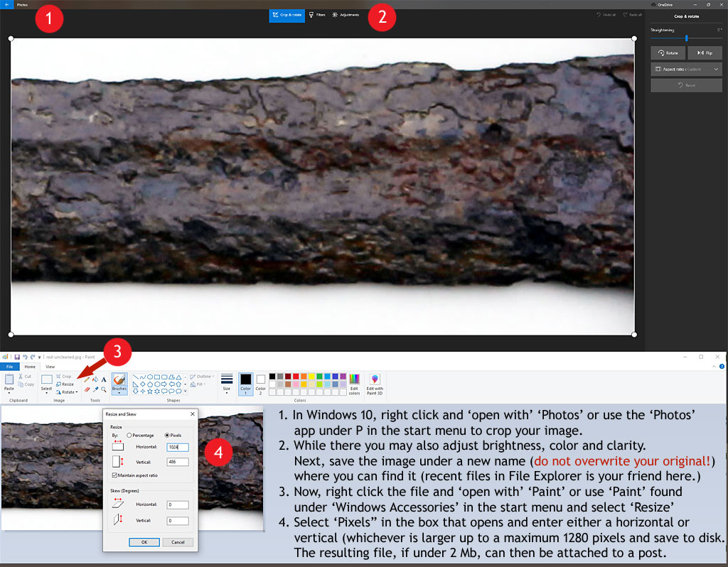
Task: Expand the Paste dropdown arrow
Action: pos(9,393)
